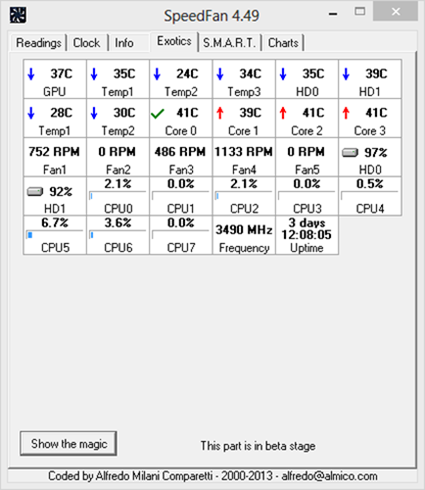This screenshot has height=490, width=425.
Task: Click the 486 RPM Fan3 reading
Action: (x=180, y=152)
